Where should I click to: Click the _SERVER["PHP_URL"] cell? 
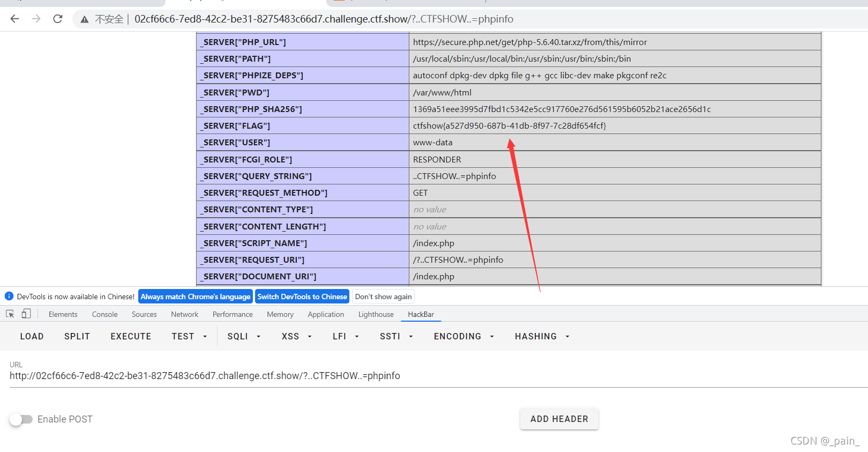[x=303, y=42]
